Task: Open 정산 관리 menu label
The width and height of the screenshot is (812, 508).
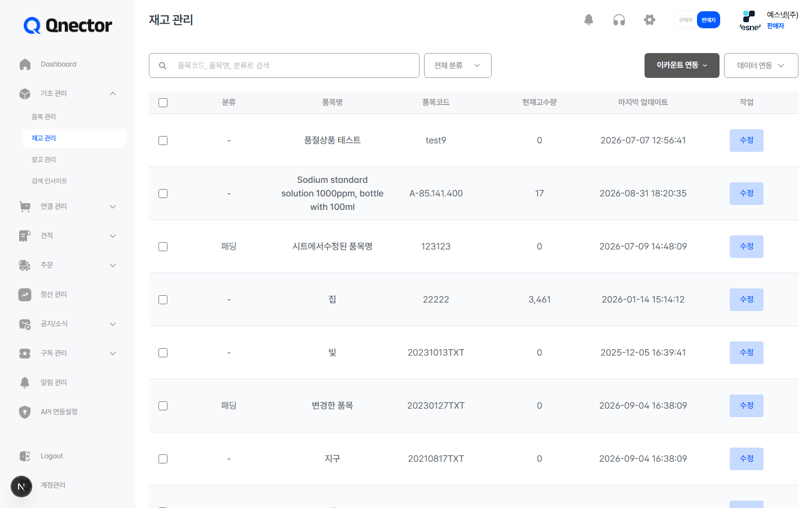Action: click(54, 295)
